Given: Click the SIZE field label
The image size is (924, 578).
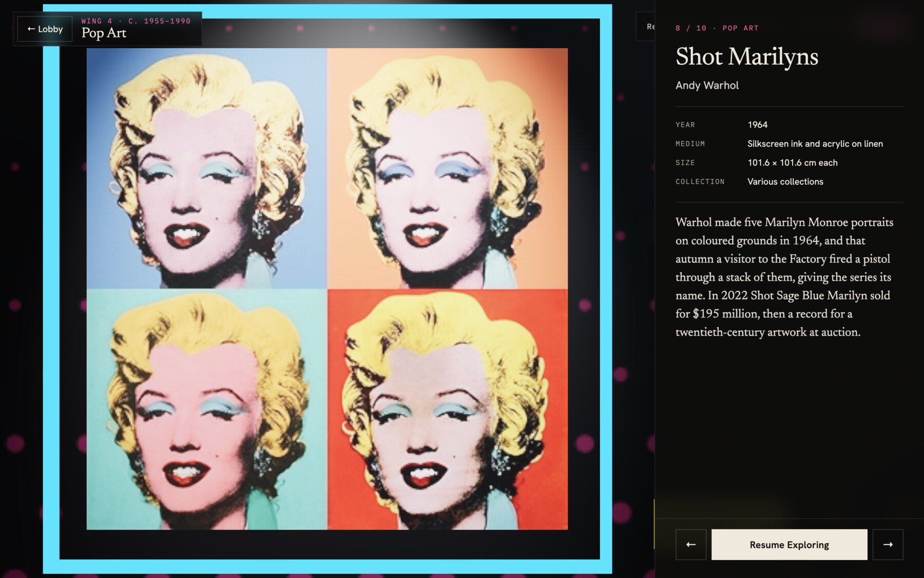Looking at the screenshot, I should tap(685, 163).
